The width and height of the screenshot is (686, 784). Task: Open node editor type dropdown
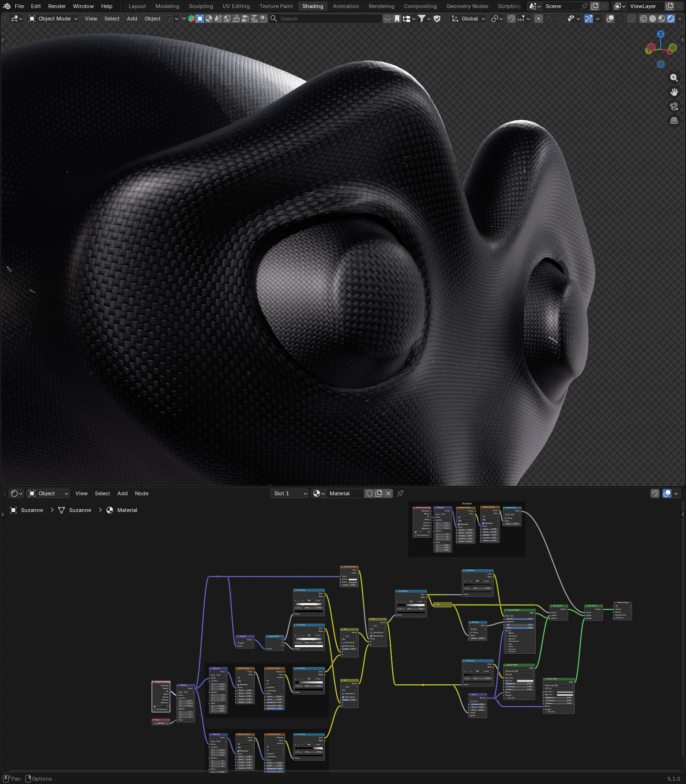(x=17, y=493)
